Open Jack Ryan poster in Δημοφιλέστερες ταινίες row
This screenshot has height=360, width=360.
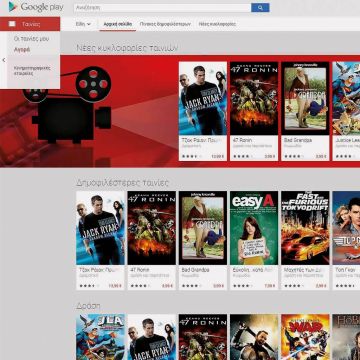coord(100,228)
